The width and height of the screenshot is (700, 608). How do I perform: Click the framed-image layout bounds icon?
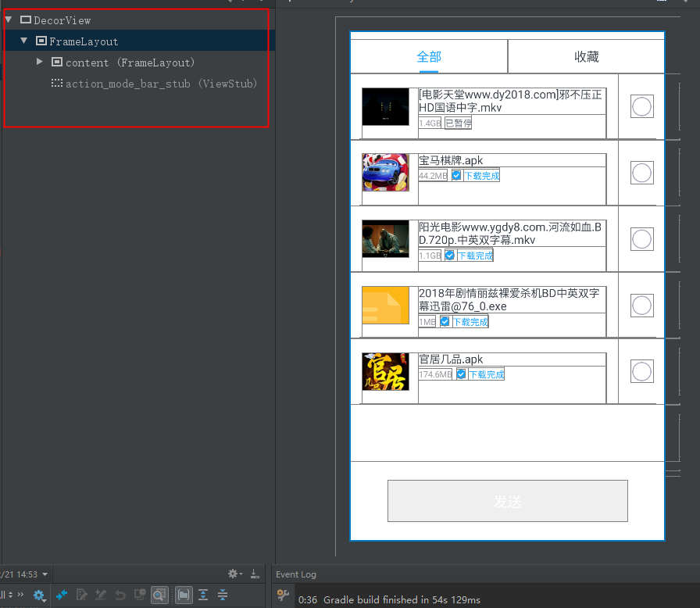(183, 595)
